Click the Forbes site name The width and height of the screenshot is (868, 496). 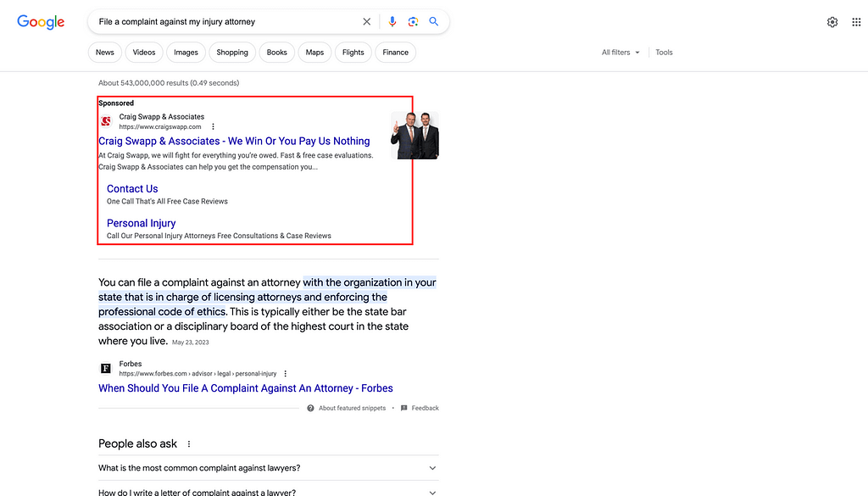130,364
